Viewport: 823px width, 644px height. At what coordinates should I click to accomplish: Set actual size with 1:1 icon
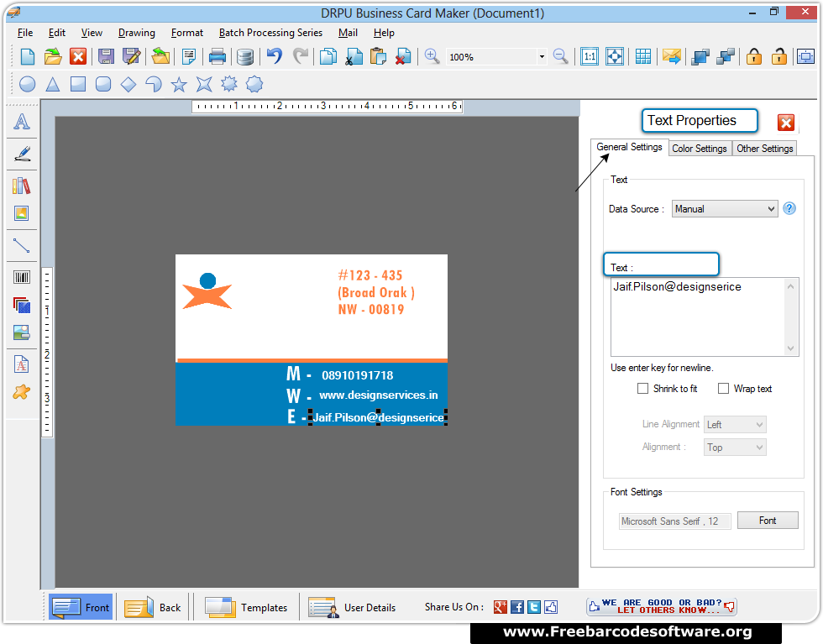point(590,57)
